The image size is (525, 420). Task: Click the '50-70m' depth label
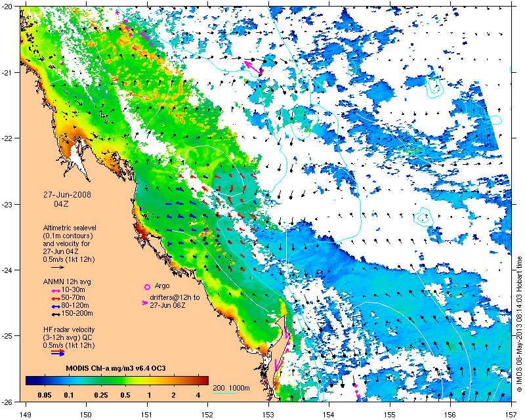click(73, 298)
